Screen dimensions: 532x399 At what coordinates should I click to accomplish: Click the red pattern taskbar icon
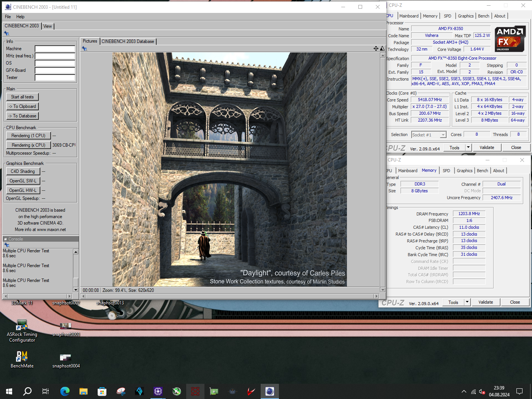point(195,391)
